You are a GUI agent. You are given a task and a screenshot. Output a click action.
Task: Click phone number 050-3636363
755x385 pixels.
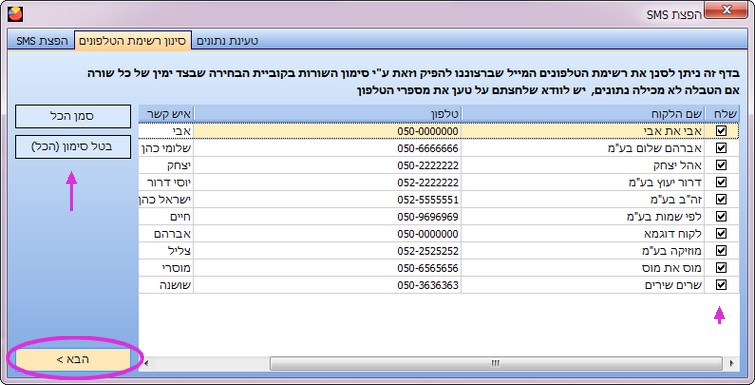tap(428, 285)
